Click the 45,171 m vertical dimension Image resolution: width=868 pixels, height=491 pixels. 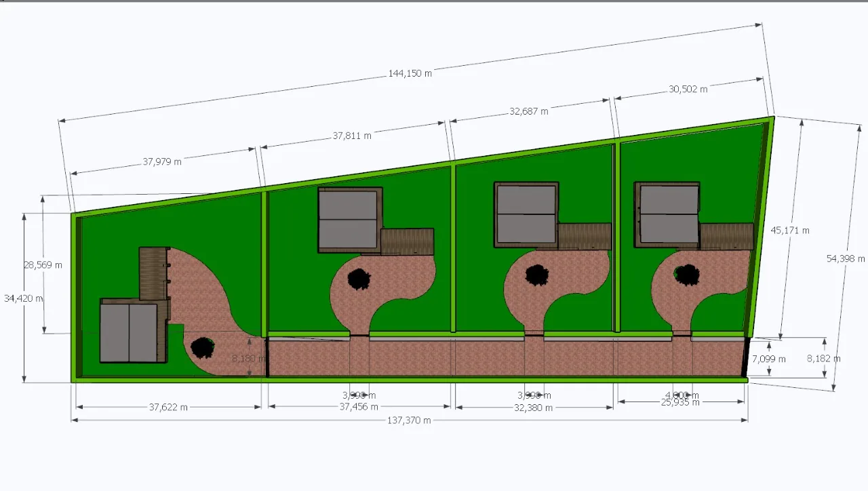(x=790, y=230)
